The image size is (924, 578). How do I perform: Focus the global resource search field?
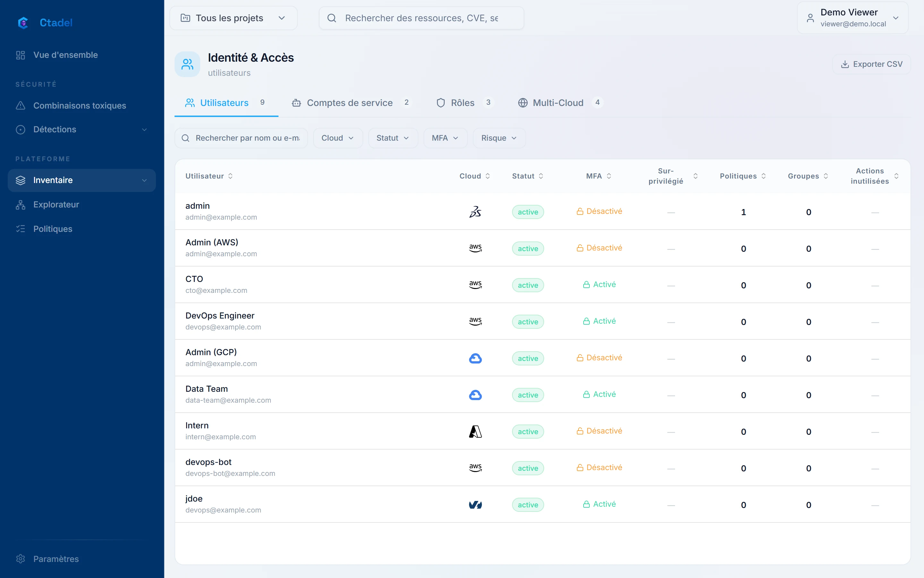421,18
